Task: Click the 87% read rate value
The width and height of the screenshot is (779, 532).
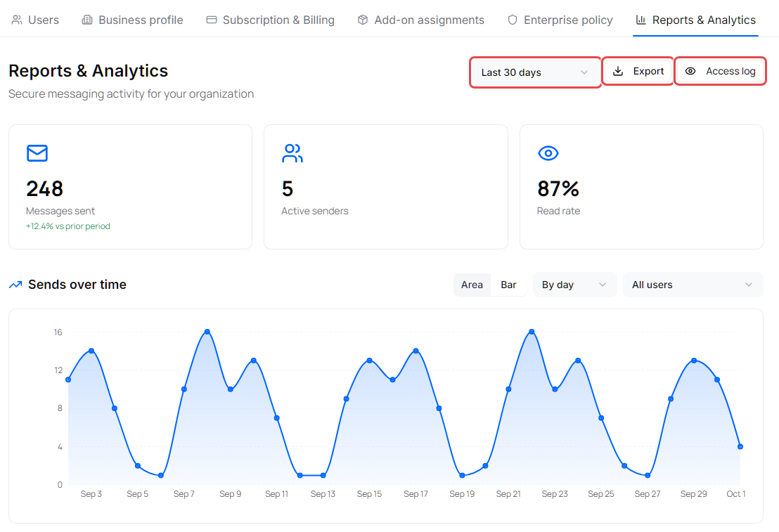Action: (558, 189)
